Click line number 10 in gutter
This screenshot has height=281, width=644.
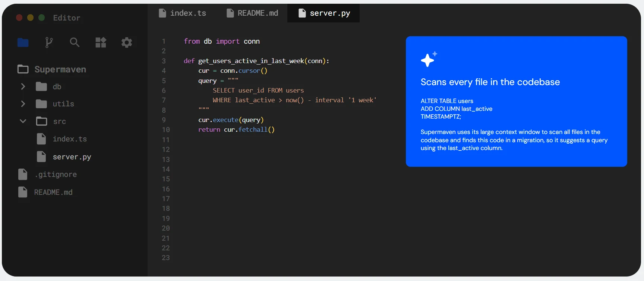coord(166,129)
